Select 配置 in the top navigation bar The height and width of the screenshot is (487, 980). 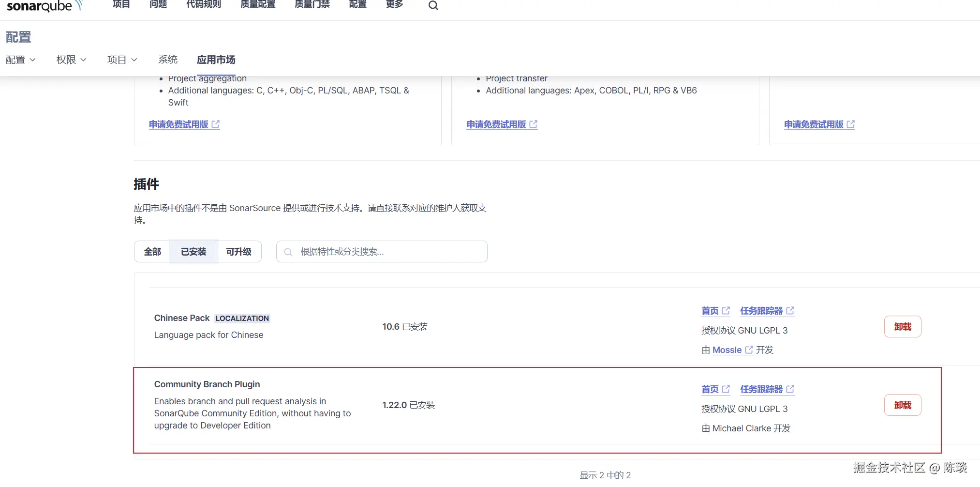357,4
